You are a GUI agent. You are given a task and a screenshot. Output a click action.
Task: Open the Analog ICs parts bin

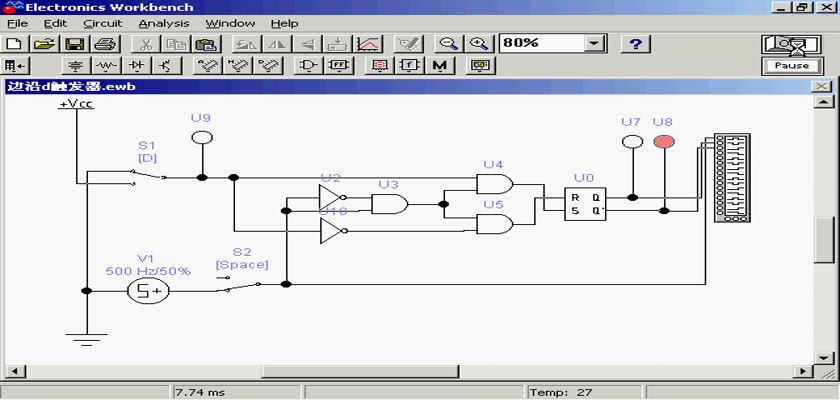click(208, 66)
